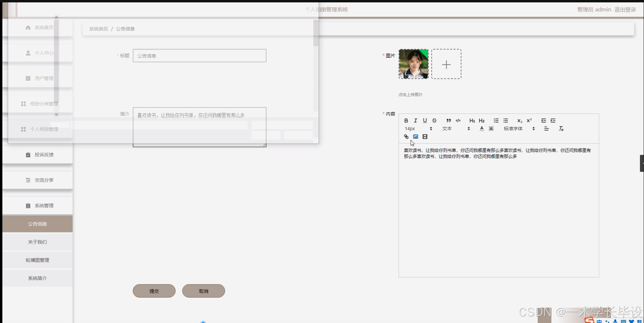Apply subscript formatting
Viewport: 644px width, 323px height.
(x=520, y=121)
